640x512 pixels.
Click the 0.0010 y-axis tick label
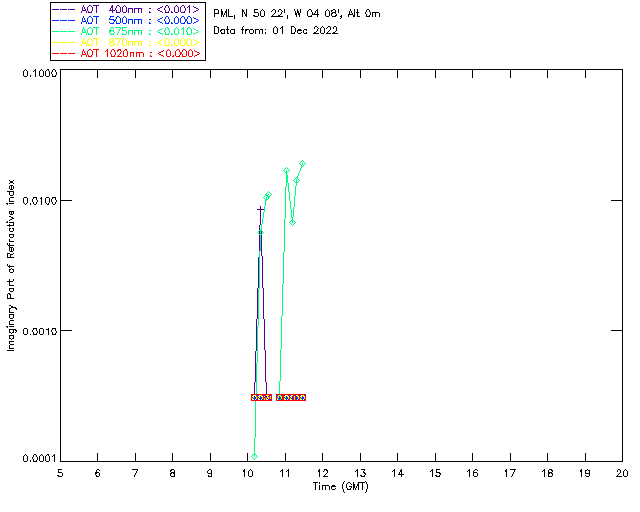coord(40,331)
